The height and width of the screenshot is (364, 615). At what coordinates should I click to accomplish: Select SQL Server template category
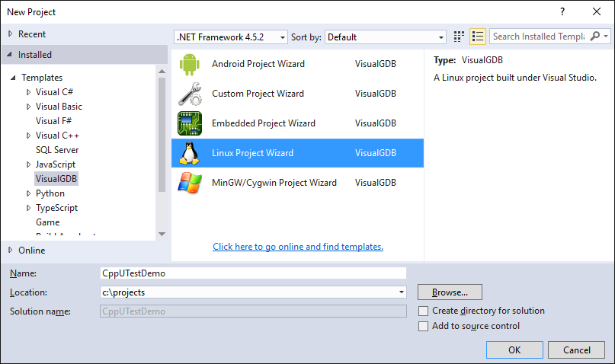coord(57,150)
